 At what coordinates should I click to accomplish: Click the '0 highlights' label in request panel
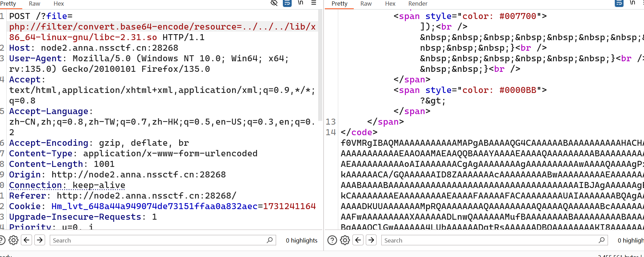click(x=302, y=240)
